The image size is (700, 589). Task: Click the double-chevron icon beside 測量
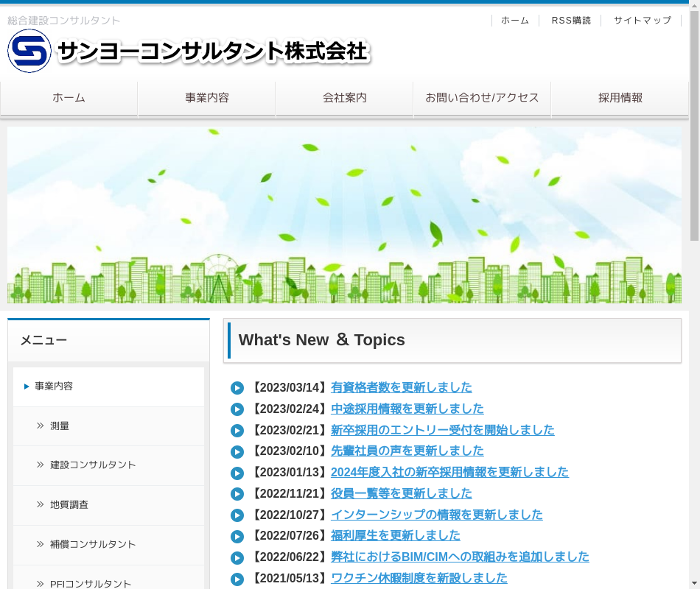(x=41, y=426)
